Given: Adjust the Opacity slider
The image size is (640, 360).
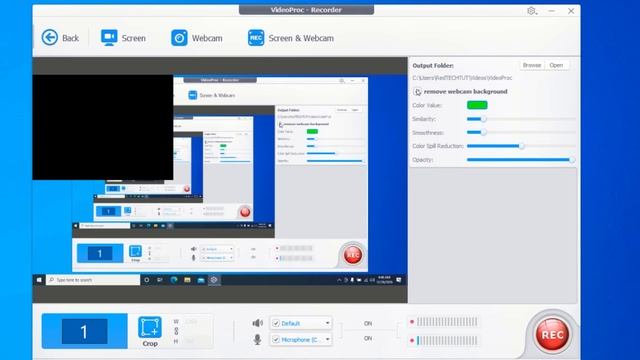Looking at the screenshot, I should [521, 160].
